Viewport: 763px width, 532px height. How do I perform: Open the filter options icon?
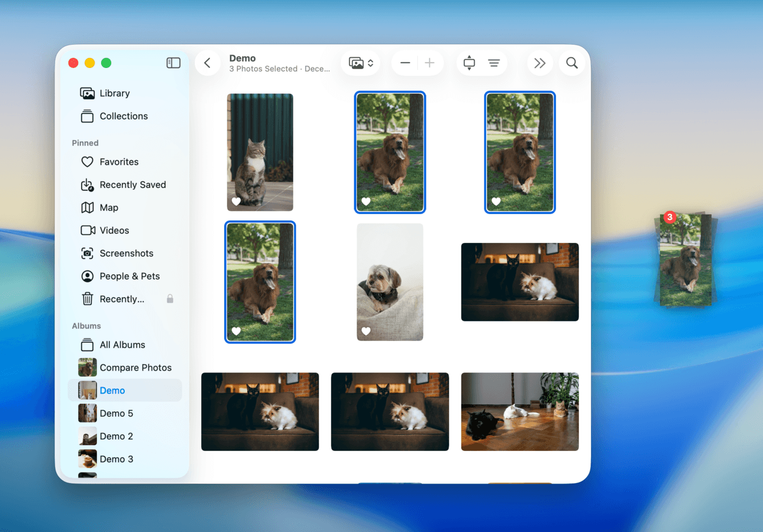(x=494, y=63)
